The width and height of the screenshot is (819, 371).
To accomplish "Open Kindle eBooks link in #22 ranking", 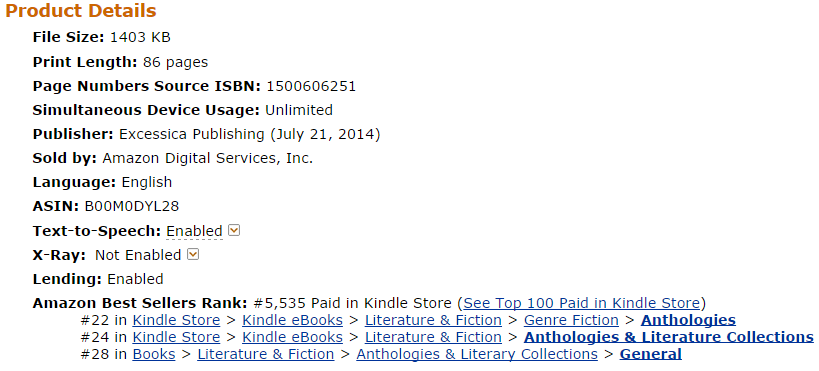I will 292,320.
